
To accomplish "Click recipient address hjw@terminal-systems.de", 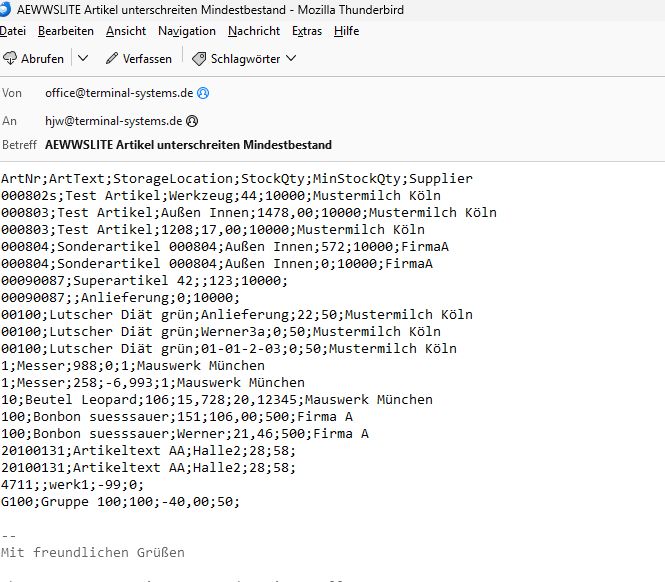I will click(113, 121).
